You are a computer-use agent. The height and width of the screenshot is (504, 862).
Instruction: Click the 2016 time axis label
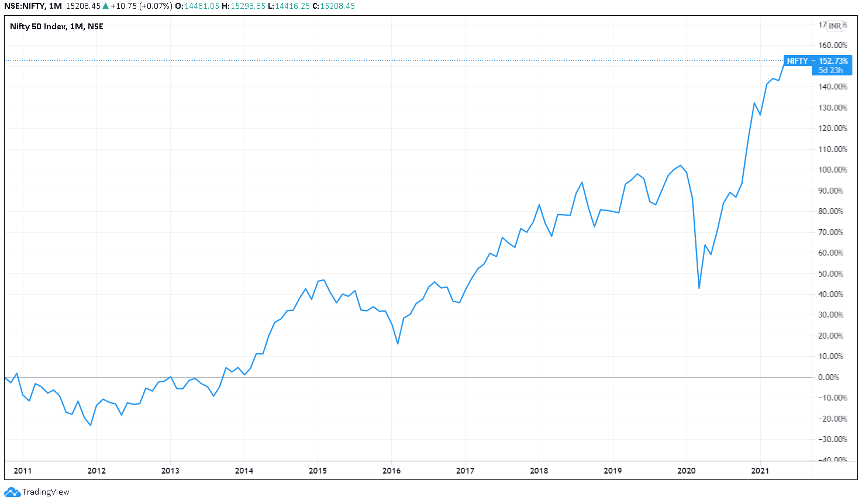click(391, 471)
